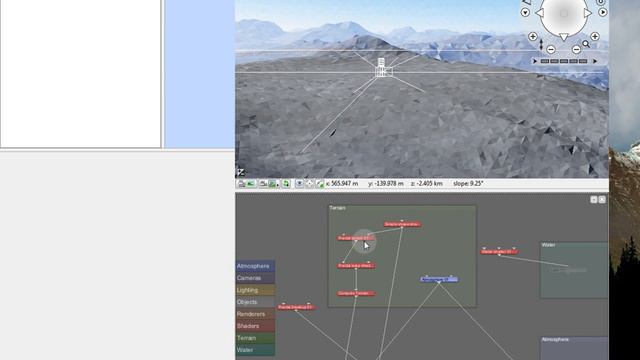The width and height of the screenshot is (640, 360).
Task: Raise camera altitude with left plus button
Action: (533, 37)
